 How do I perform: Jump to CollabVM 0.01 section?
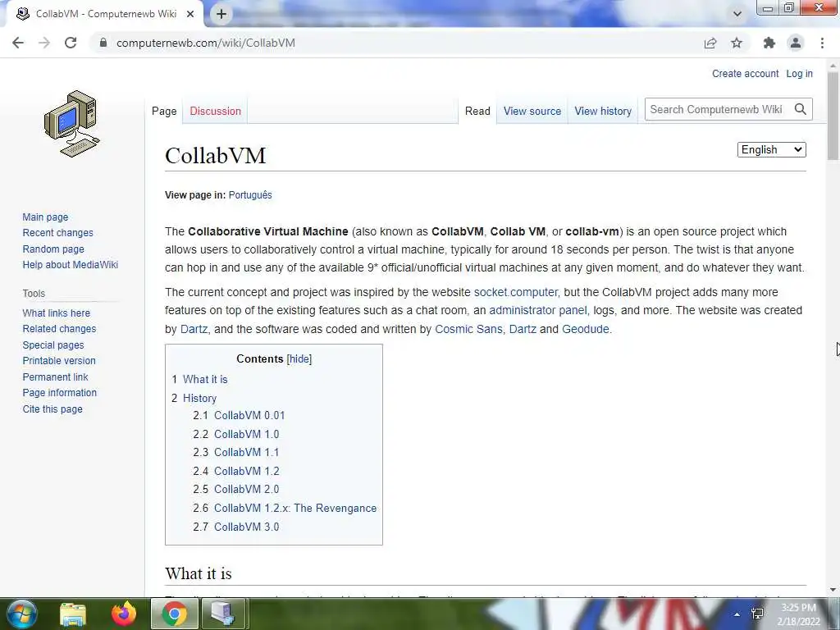coord(249,416)
